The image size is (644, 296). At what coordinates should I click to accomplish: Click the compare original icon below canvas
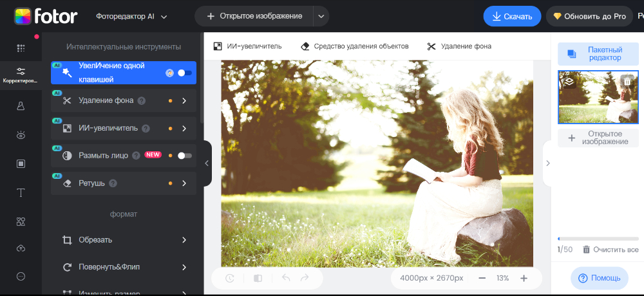[x=258, y=278]
